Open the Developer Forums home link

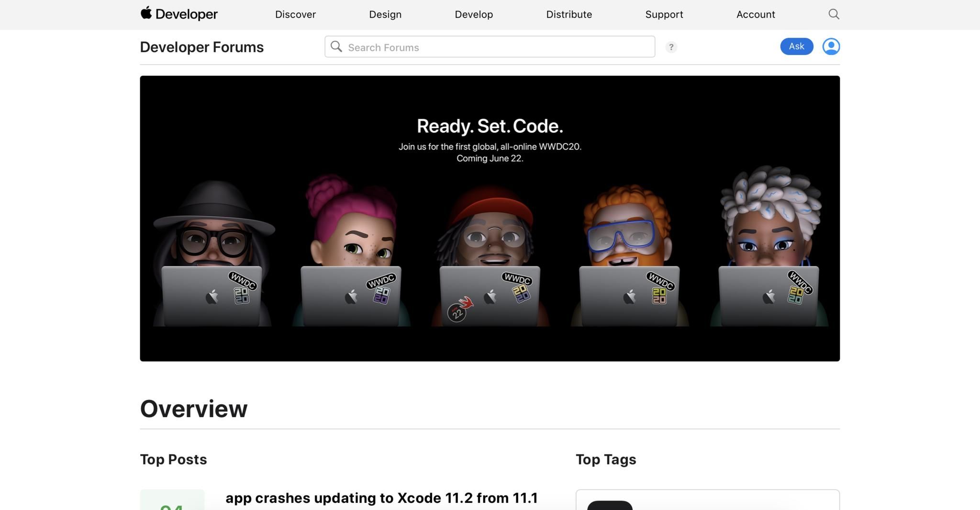tap(202, 47)
